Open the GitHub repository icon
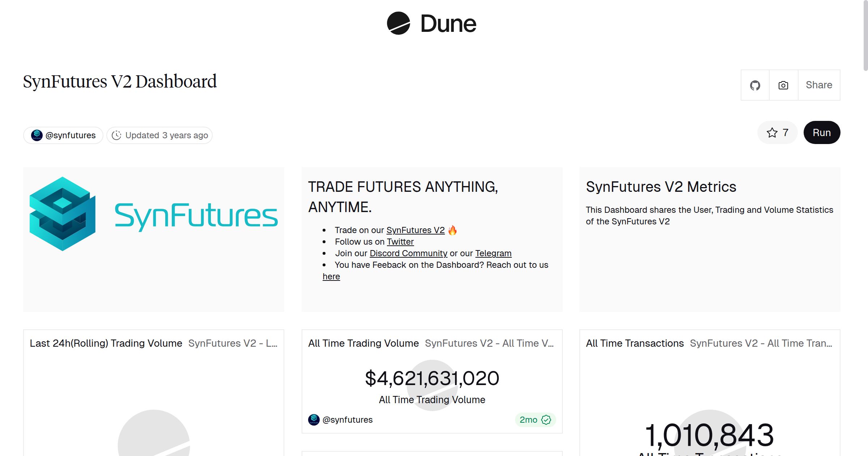 pyautogui.click(x=755, y=85)
